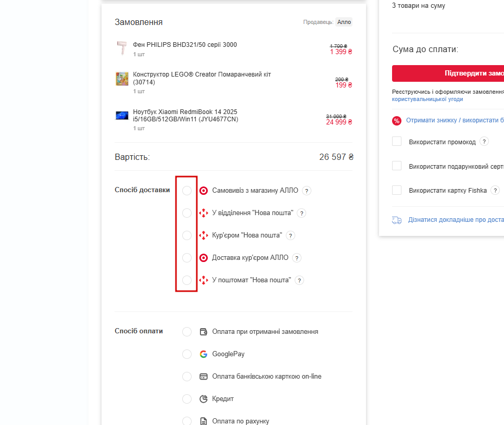The width and height of the screenshot is (504, 425).
Task: Click product name Ноутбук Xiaomi RedmiBook 14
Action: coord(185,116)
